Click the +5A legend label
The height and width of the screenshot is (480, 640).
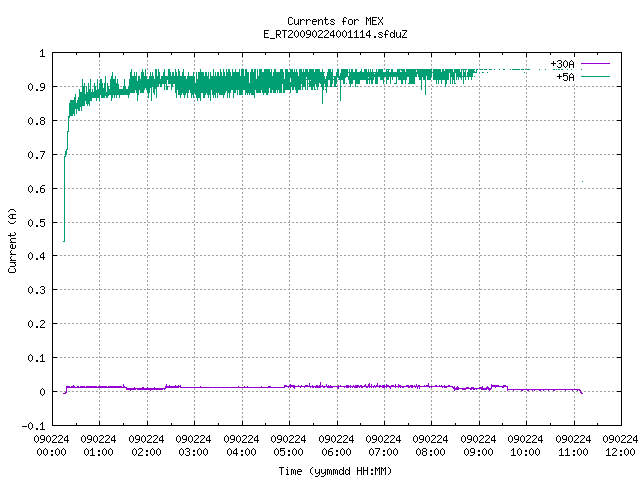(x=565, y=77)
